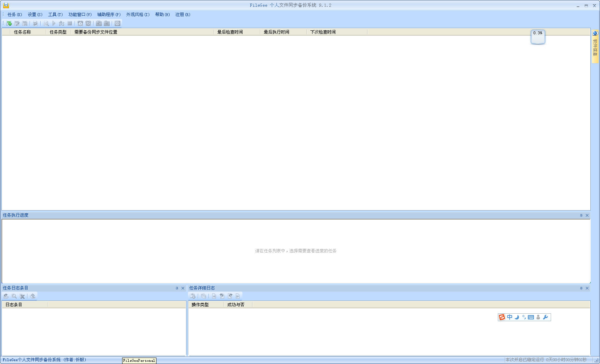The width and height of the screenshot is (600, 364).
Task: Click the first icon in the detailed log toolbar
Action: tap(193, 296)
